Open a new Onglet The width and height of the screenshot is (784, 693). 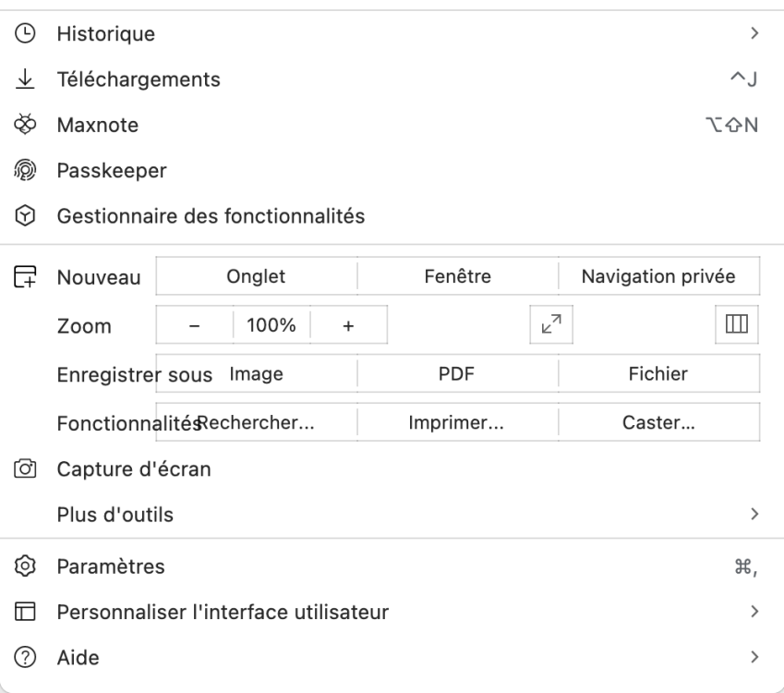256,275
